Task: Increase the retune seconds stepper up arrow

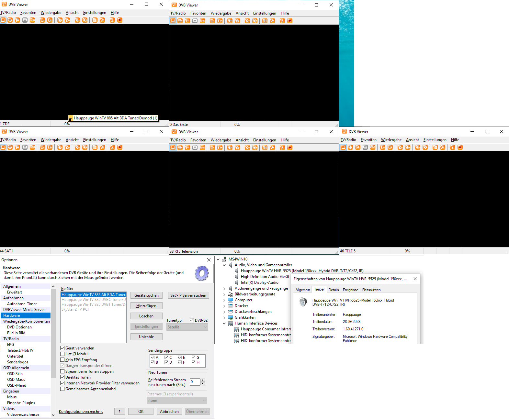Action: (x=203, y=380)
